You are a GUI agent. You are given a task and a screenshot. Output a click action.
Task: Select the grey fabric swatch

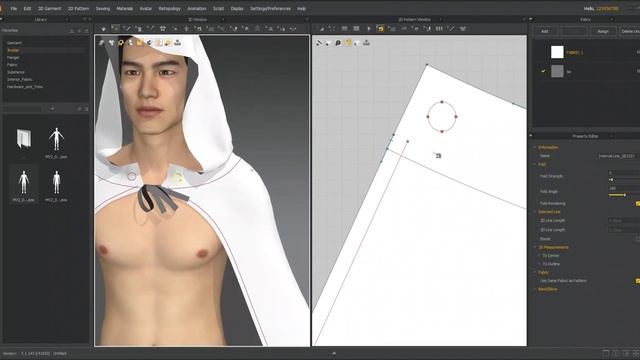(557, 71)
